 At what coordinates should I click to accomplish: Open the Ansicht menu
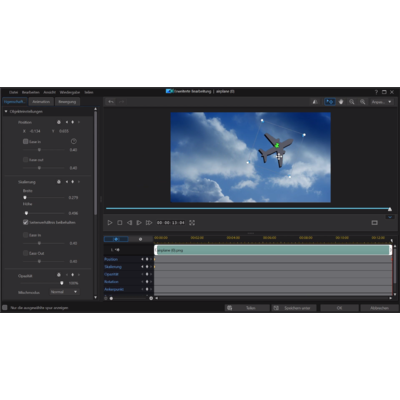[x=49, y=92]
